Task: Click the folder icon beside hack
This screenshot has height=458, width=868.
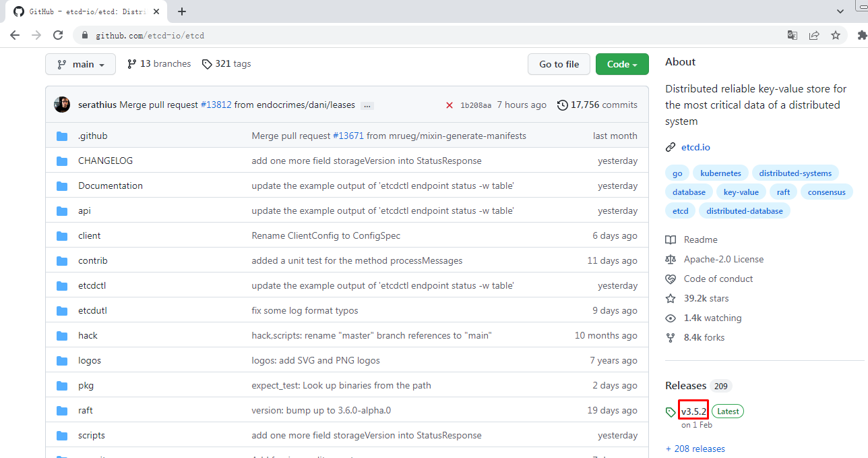Action: [63, 336]
